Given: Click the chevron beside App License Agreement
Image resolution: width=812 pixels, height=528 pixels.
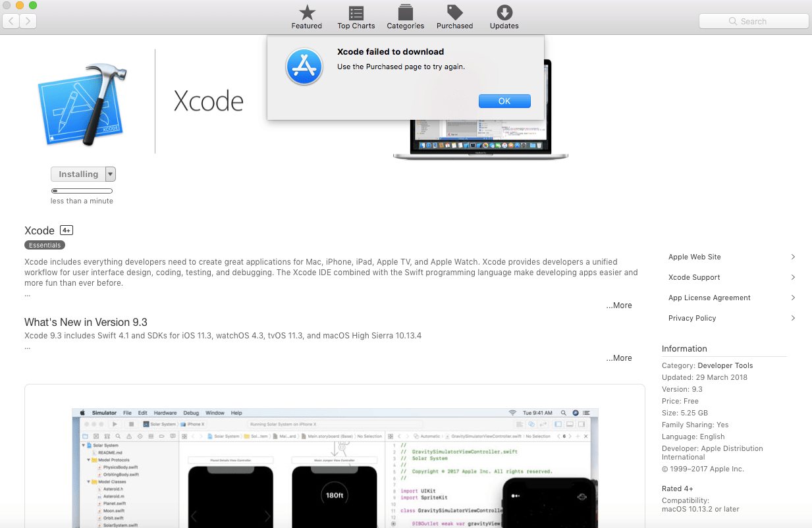Looking at the screenshot, I should [x=793, y=298].
